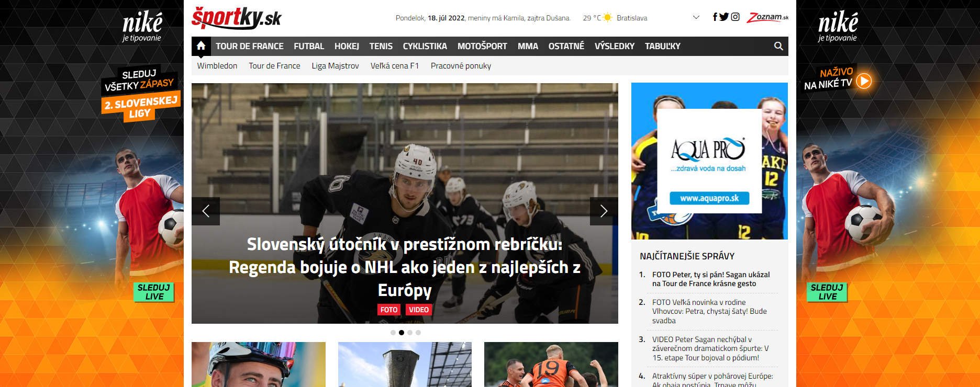Read the Sagan krásne gesto top story

click(x=710, y=279)
